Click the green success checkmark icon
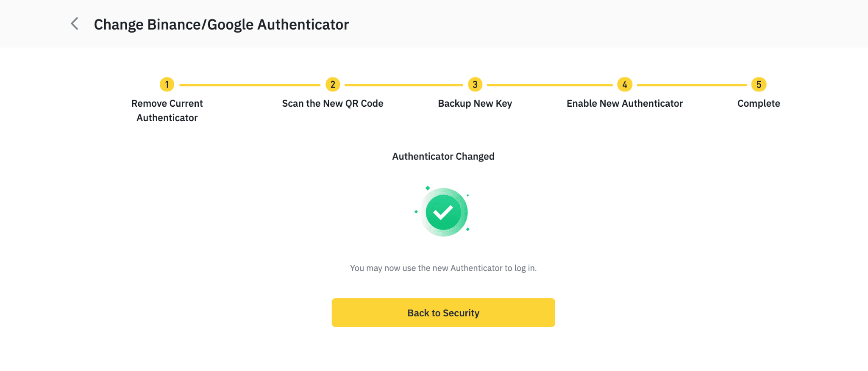The image size is (868, 371). click(x=443, y=212)
